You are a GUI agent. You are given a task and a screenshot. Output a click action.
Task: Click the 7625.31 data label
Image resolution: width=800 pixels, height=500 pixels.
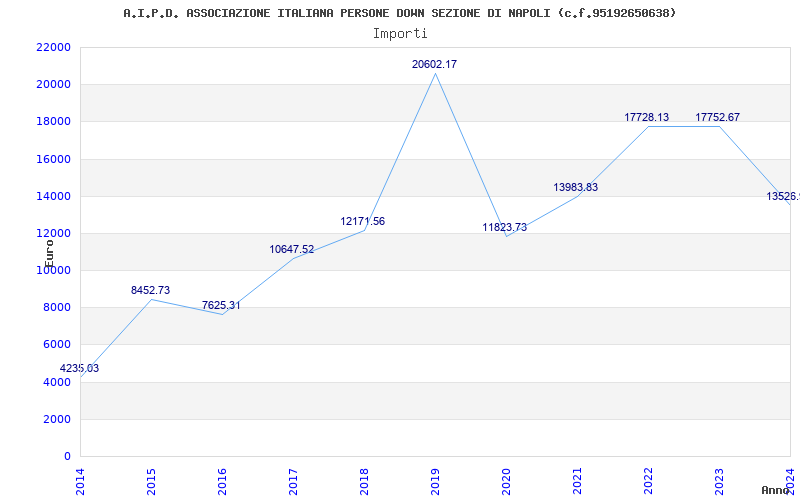tap(221, 306)
